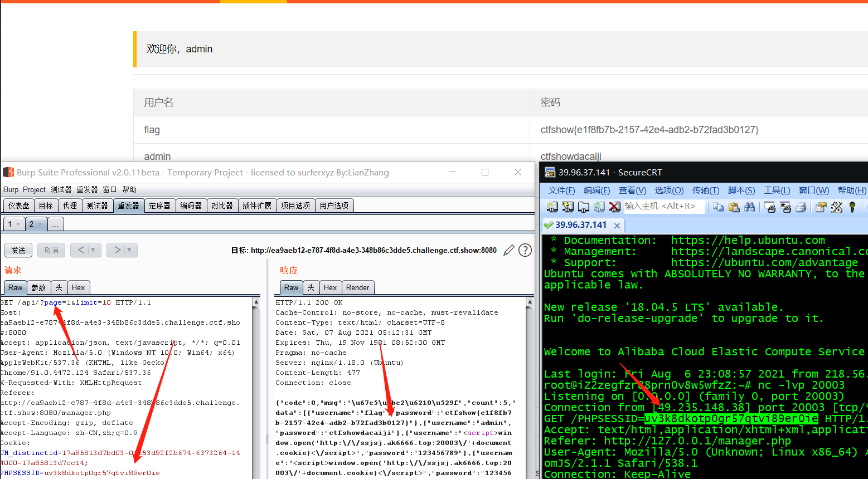Select the response 头 headers tab

pos(311,287)
